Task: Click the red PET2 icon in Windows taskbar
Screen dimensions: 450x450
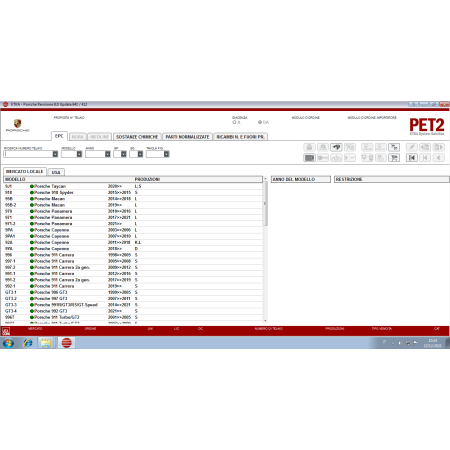Action: tap(67, 343)
